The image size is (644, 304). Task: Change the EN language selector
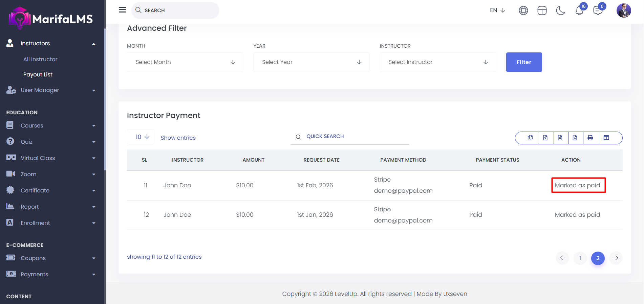[x=497, y=10]
